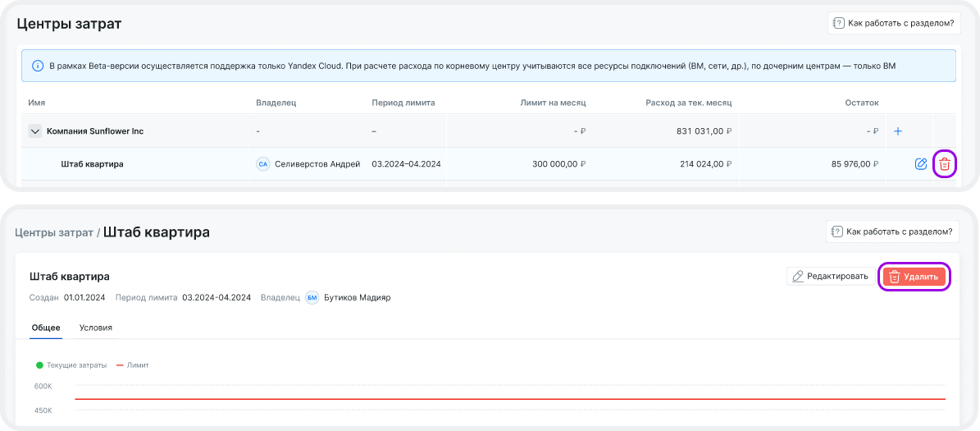The image size is (980, 431).
Task: Click the info icon in the Beta banner
Action: click(38, 66)
